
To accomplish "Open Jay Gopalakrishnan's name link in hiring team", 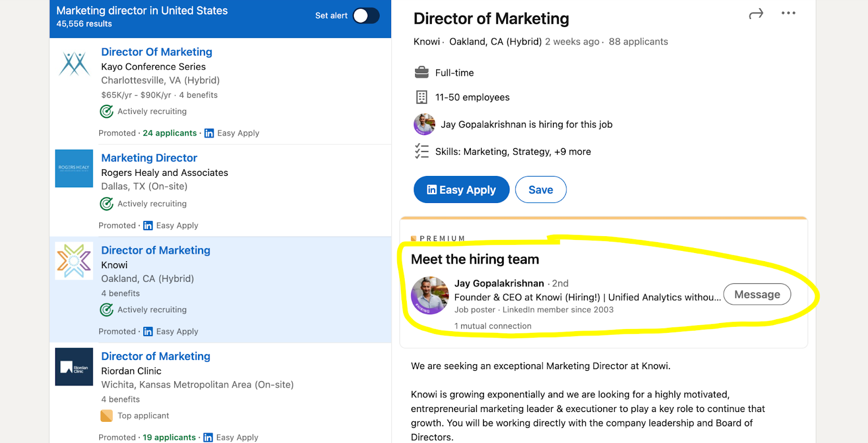I will (499, 283).
